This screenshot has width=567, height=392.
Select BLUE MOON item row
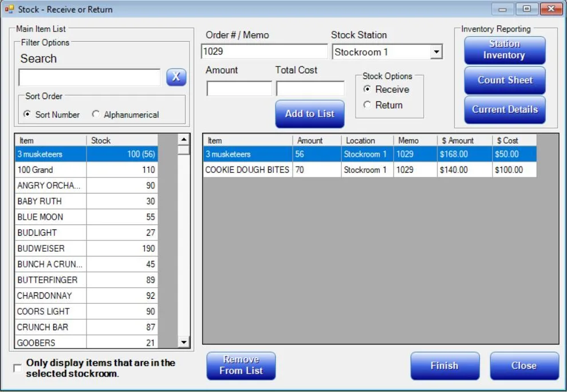[x=86, y=217]
